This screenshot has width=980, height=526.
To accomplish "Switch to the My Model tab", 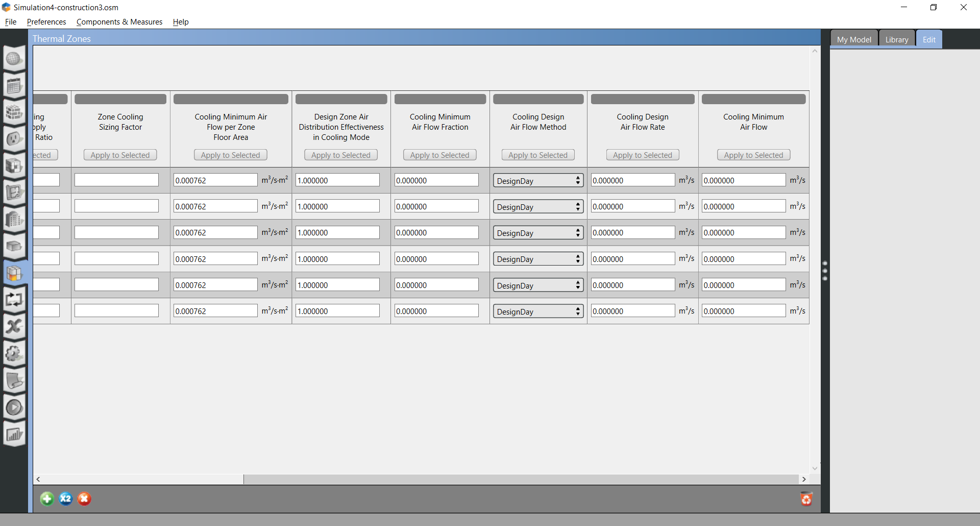I will point(854,39).
